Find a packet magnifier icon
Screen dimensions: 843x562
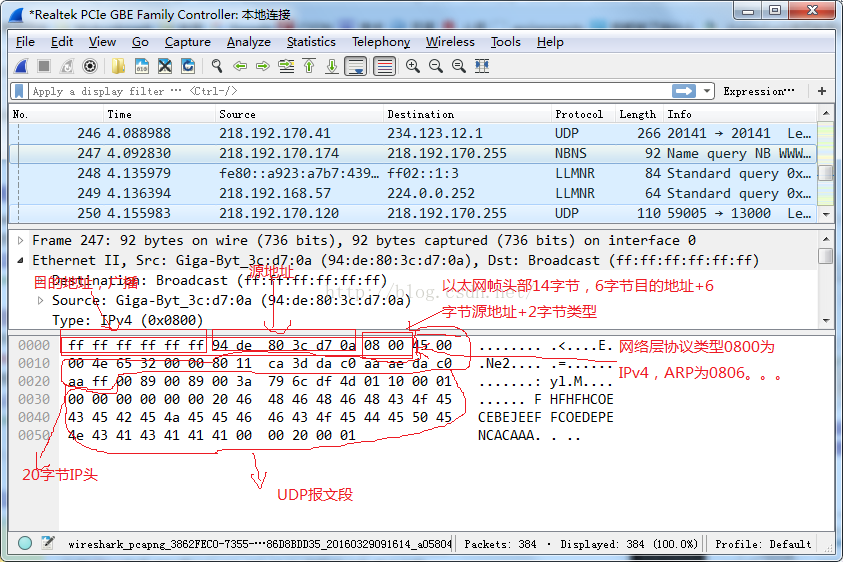coord(217,66)
